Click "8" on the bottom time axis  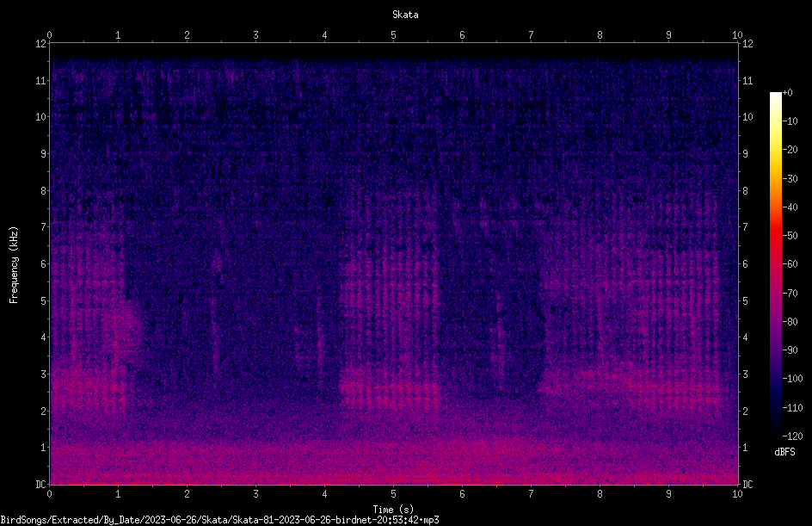tap(600, 494)
